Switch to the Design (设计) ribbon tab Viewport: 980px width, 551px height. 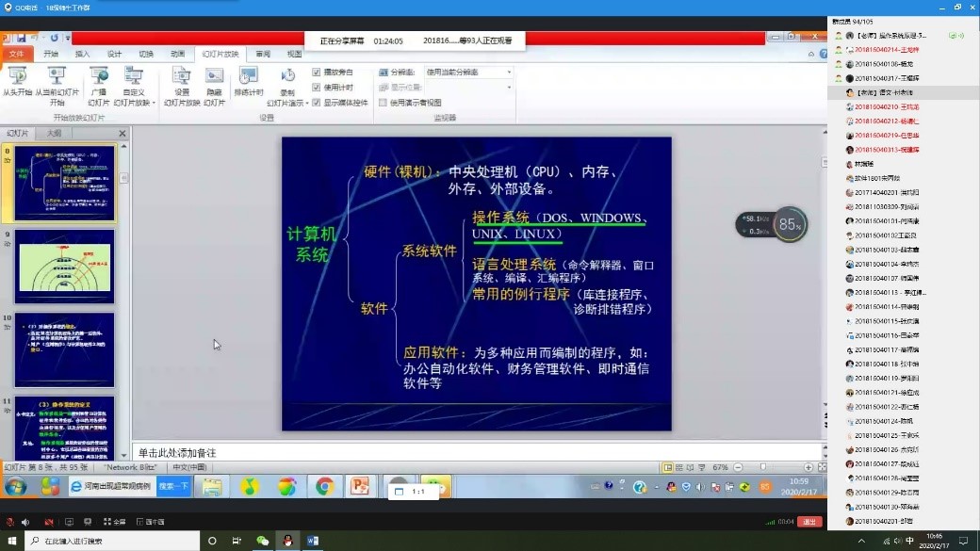(114, 55)
